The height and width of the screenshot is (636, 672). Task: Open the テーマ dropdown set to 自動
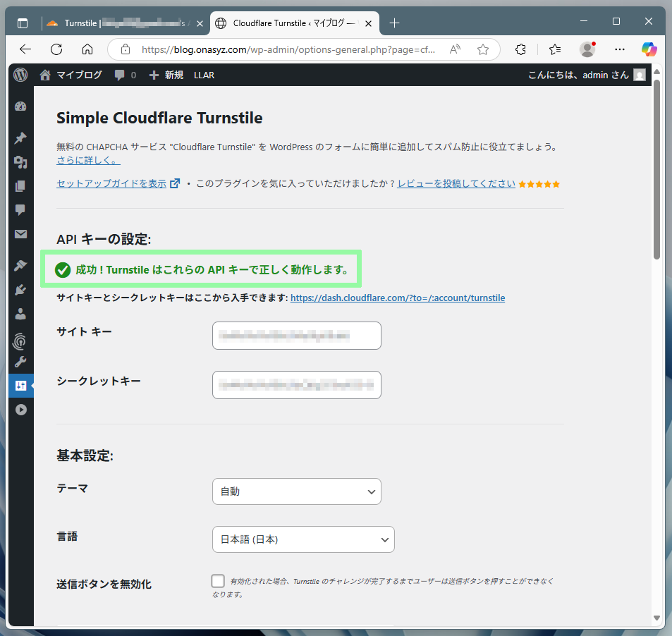click(296, 491)
